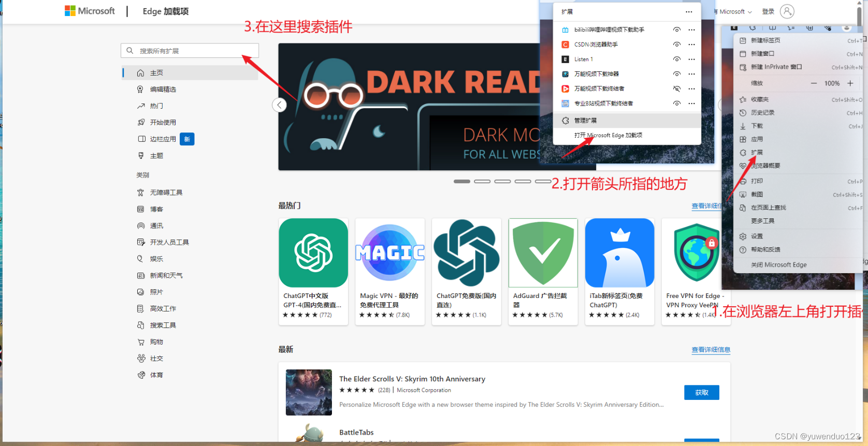The width and height of the screenshot is (868, 446).
Task: Click the 社交 social category icon
Action: click(x=141, y=359)
